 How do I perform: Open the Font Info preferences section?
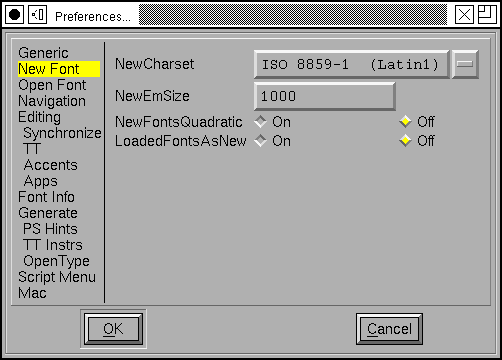46,197
